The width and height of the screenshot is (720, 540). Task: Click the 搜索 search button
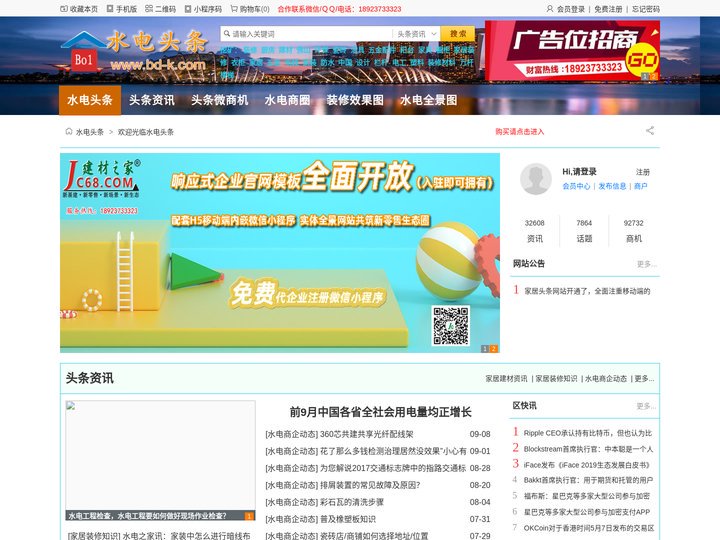coord(457,34)
